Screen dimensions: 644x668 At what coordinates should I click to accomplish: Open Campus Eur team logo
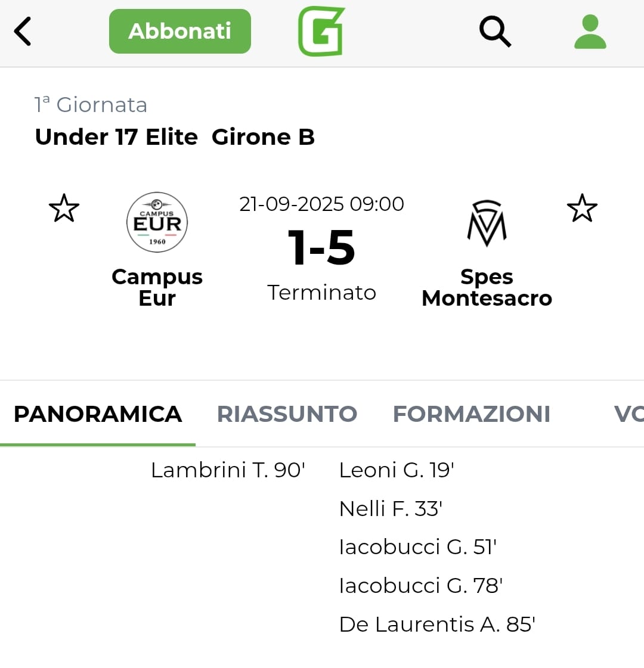(x=157, y=222)
